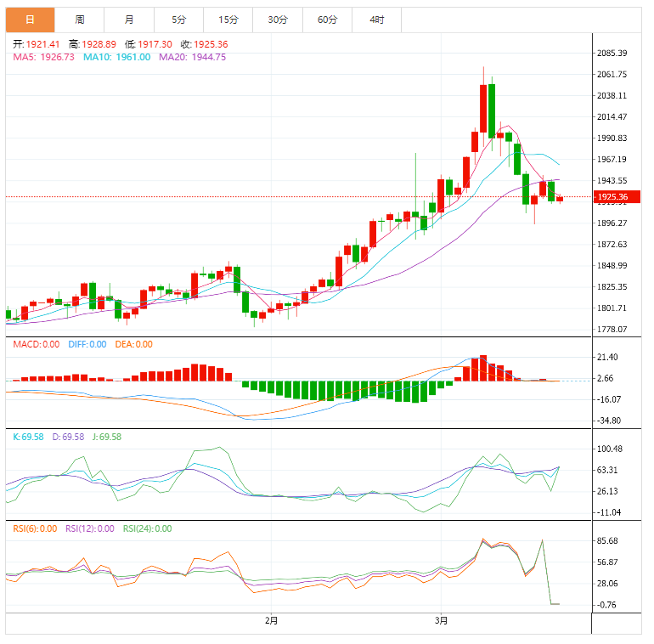Click the MACD indicator label

tap(36, 344)
